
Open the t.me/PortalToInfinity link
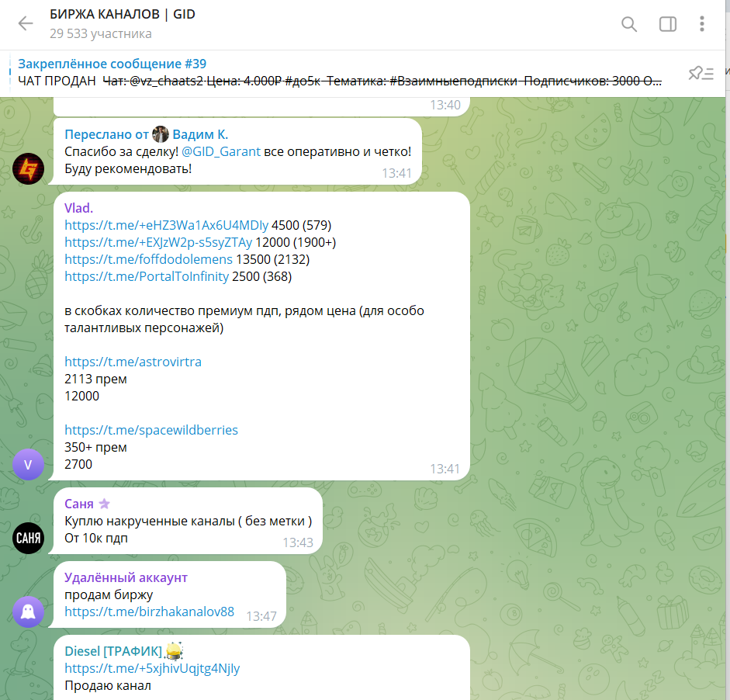147,276
